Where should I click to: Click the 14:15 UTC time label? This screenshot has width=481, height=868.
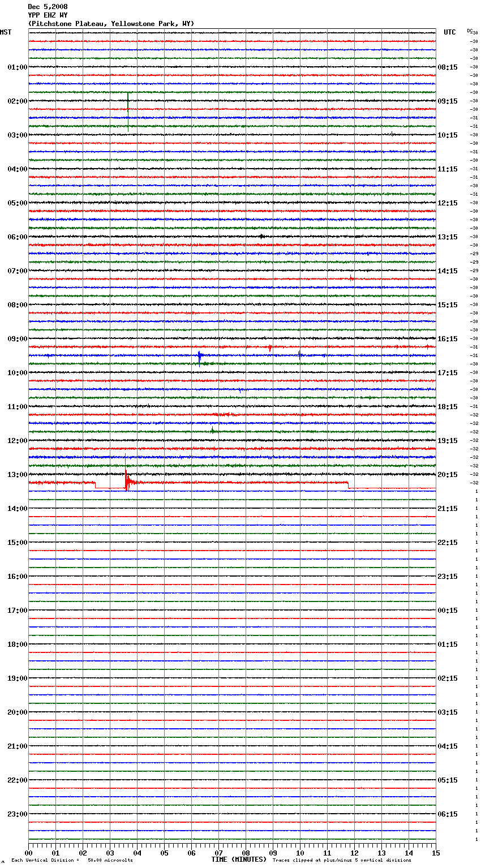(448, 271)
